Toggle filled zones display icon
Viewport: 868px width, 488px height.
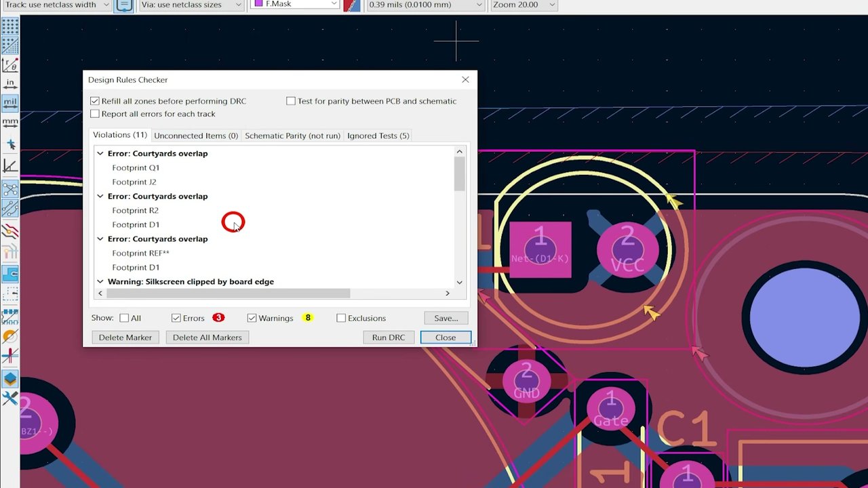point(10,273)
